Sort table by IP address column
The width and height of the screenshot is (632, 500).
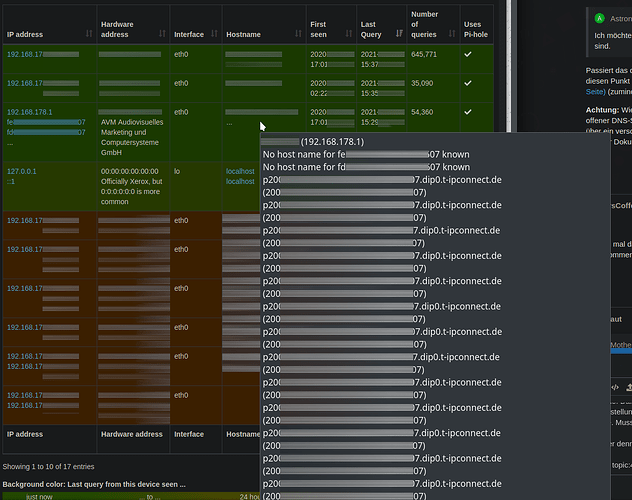88,34
